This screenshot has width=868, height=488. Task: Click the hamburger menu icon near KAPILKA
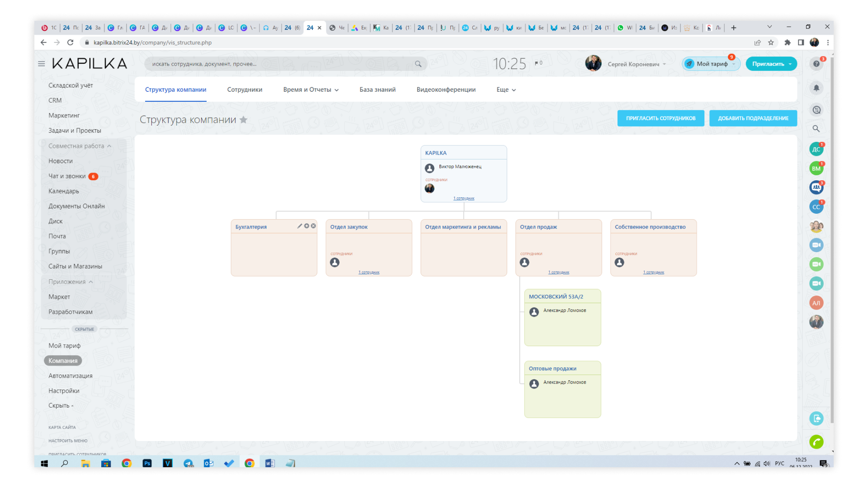pos(42,64)
